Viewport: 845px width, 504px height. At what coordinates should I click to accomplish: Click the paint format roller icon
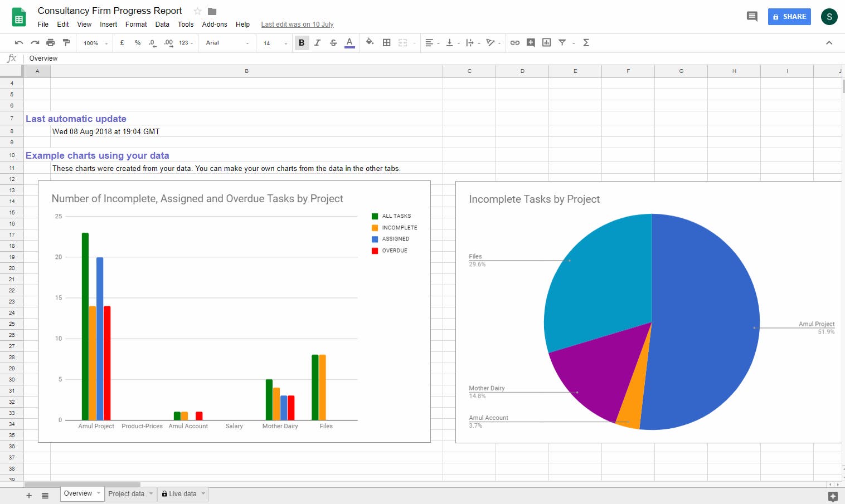pyautogui.click(x=66, y=43)
